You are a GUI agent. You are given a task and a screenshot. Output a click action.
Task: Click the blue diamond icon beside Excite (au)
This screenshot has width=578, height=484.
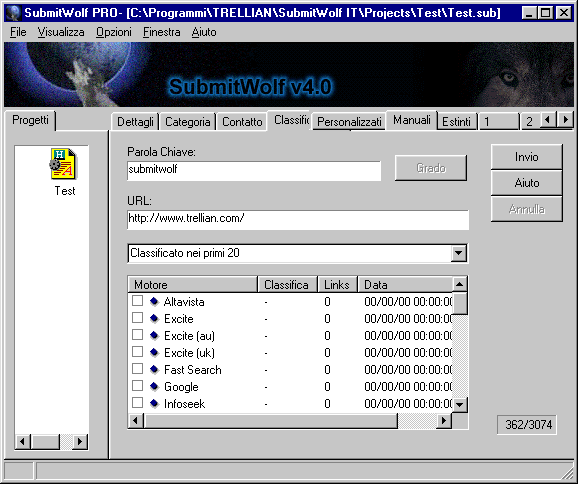(154, 335)
